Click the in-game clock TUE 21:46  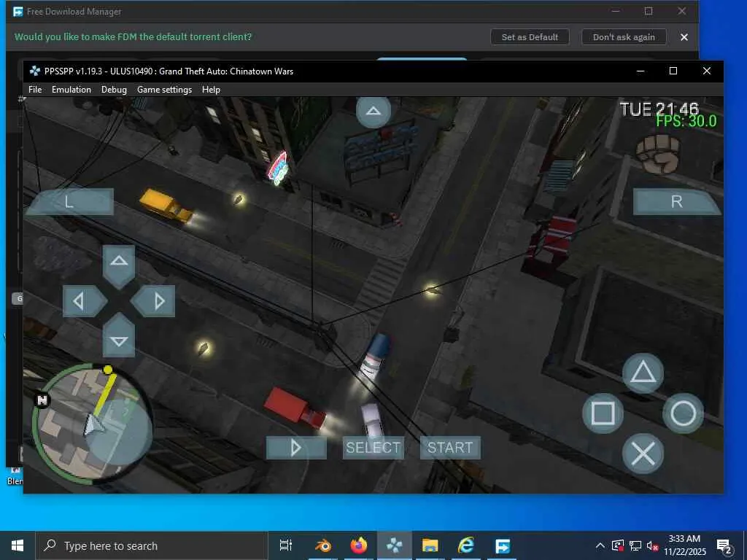coord(659,109)
